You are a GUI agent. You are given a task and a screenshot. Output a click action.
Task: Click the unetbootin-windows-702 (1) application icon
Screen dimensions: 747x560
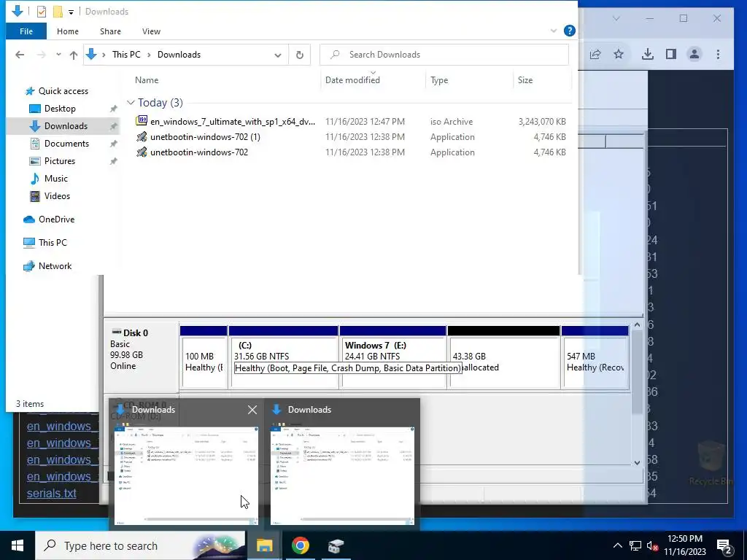pyautogui.click(x=142, y=137)
